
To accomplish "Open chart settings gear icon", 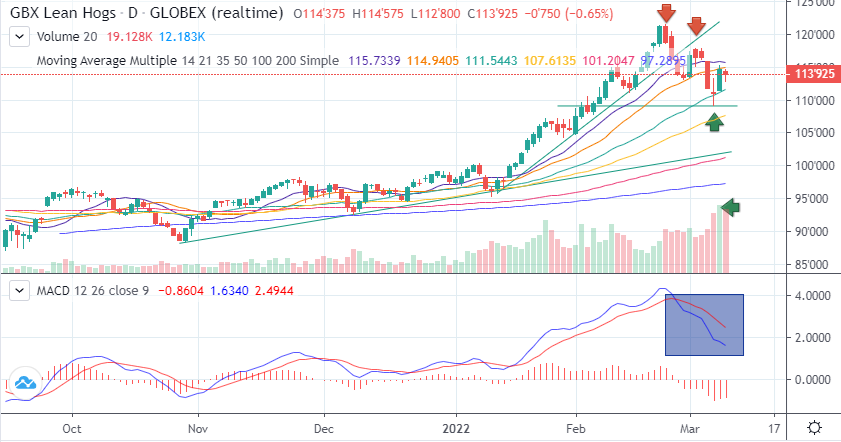I will click(814, 427).
